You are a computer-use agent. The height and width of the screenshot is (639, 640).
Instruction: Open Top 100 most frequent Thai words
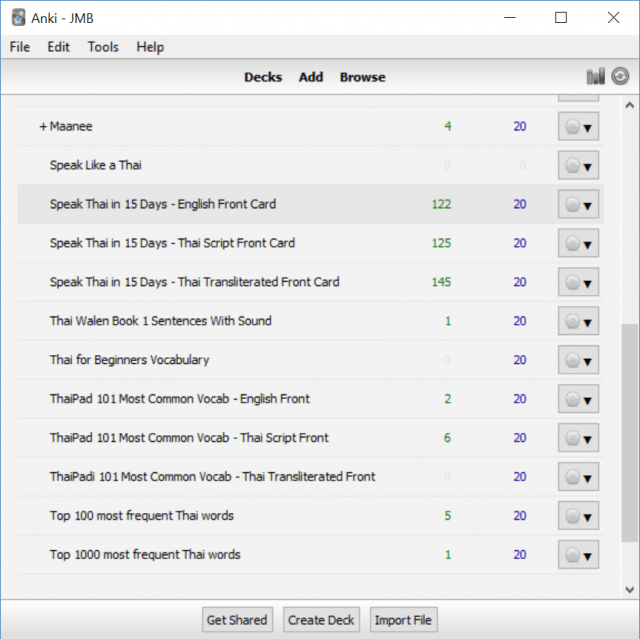pyautogui.click(x=142, y=516)
